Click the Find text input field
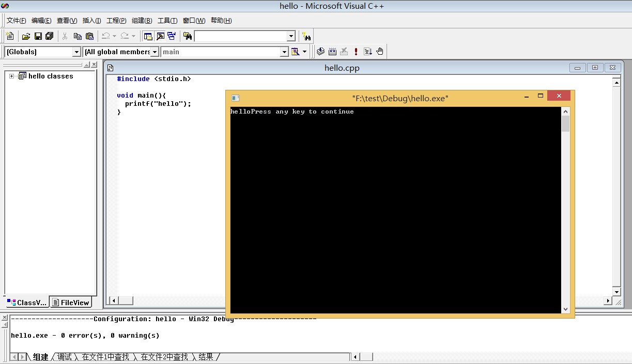 (x=240, y=36)
